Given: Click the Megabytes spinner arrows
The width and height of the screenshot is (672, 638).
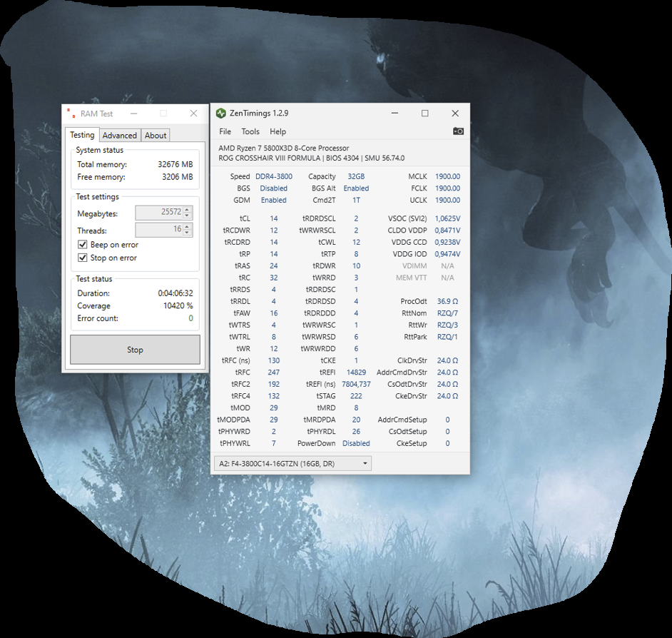Looking at the screenshot, I should click(x=187, y=212).
